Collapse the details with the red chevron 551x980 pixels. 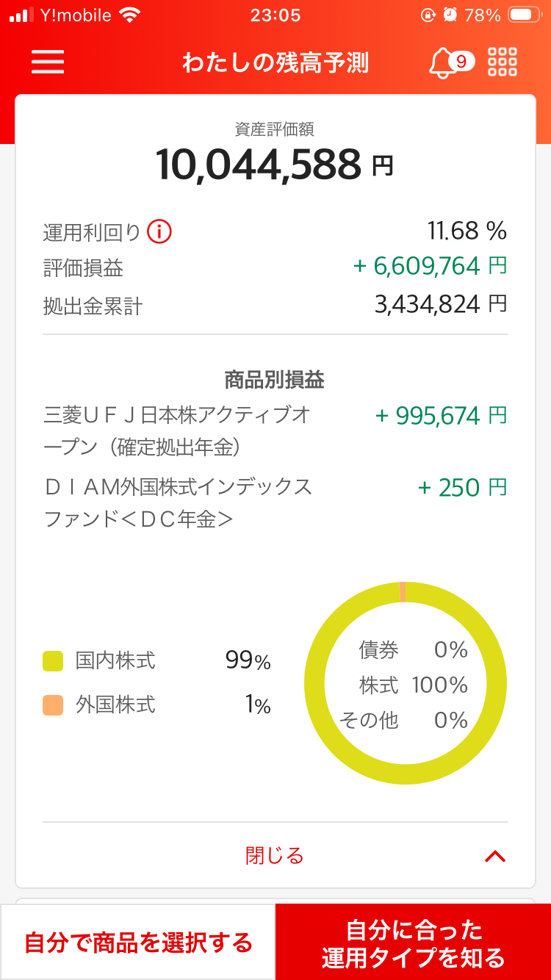point(495,856)
